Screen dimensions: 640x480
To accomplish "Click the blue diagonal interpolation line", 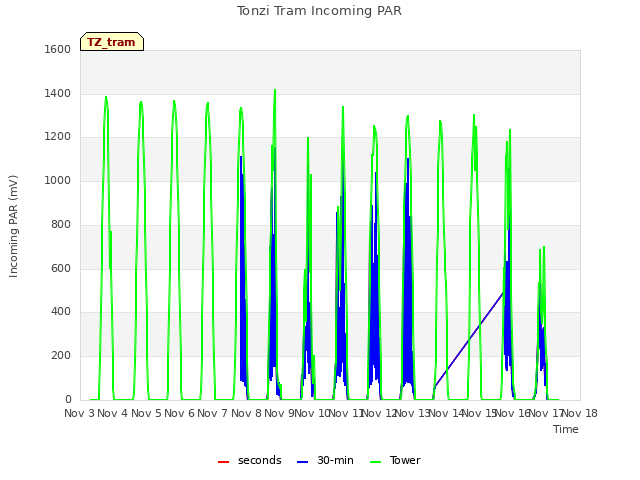I will [468, 340].
